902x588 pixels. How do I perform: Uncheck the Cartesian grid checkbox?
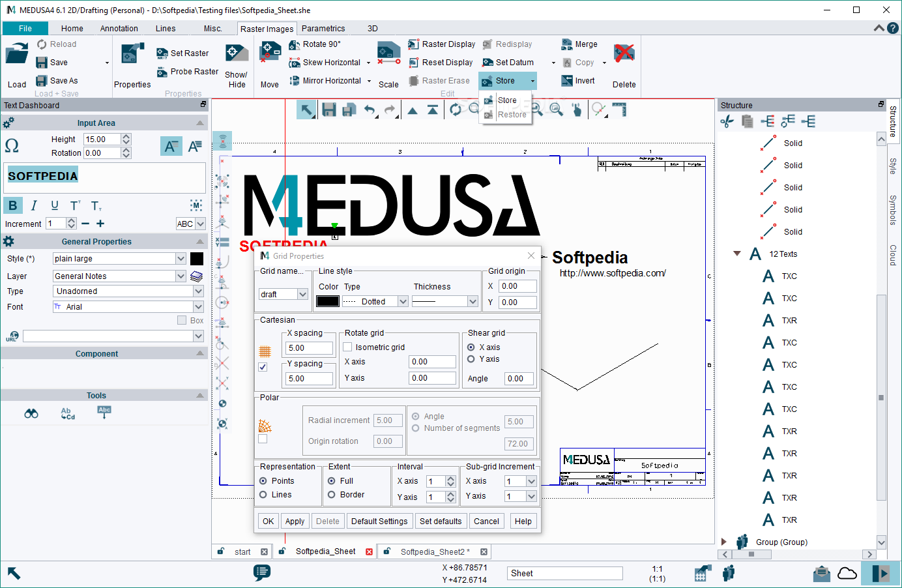pos(263,367)
